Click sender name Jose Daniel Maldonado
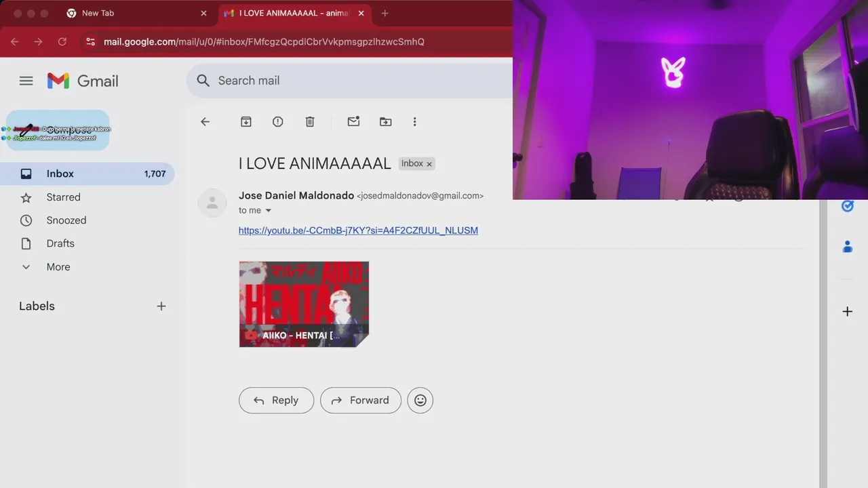The image size is (868, 488). (x=296, y=195)
